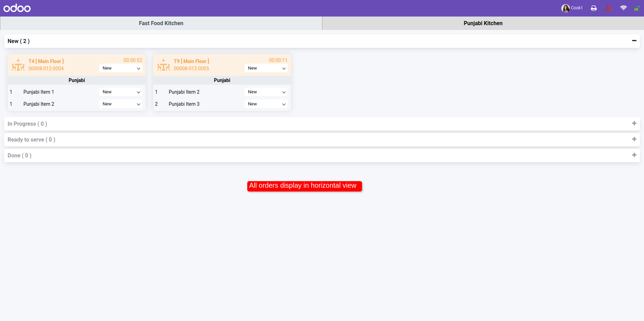The image size is (644, 321).
Task: Select Punjabi Item 1 in T4 order
Action: [x=39, y=92]
